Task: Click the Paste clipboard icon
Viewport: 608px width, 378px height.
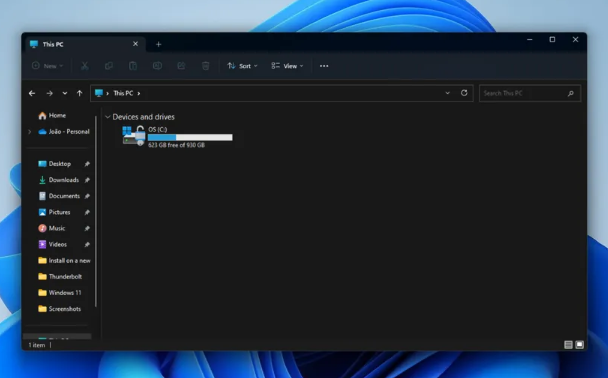Action: point(133,66)
